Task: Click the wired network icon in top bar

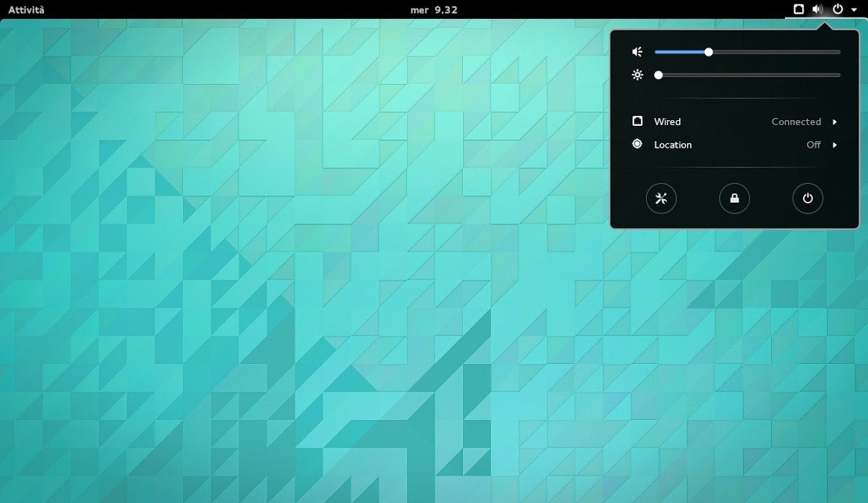Action: [x=799, y=9]
